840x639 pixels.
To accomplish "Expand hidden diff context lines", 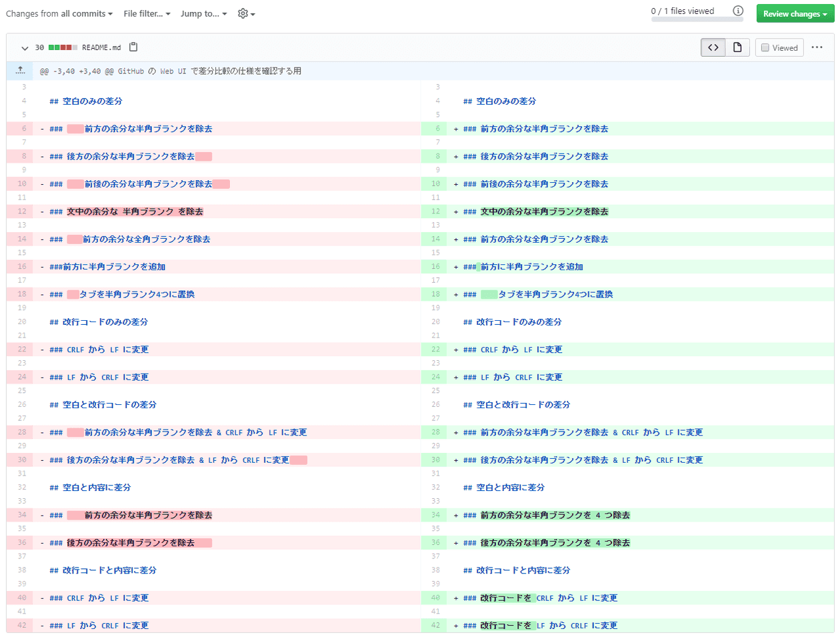I will (20, 70).
